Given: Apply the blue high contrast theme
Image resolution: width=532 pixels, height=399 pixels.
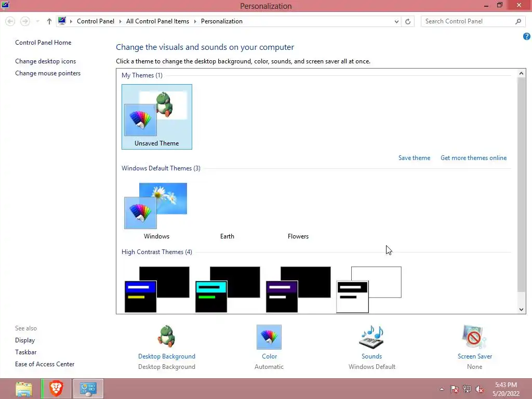Looking at the screenshot, I should pos(157,289).
